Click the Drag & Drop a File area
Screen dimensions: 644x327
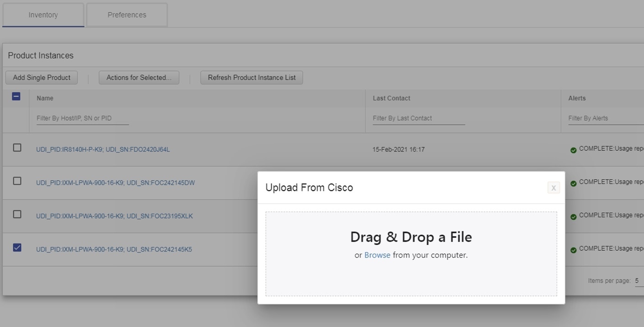[x=411, y=253]
